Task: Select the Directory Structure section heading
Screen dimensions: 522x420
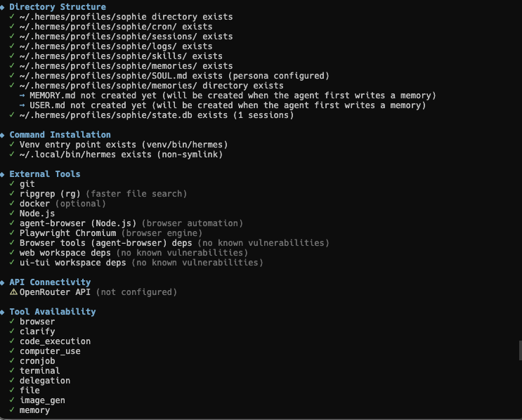Action: click(x=58, y=7)
